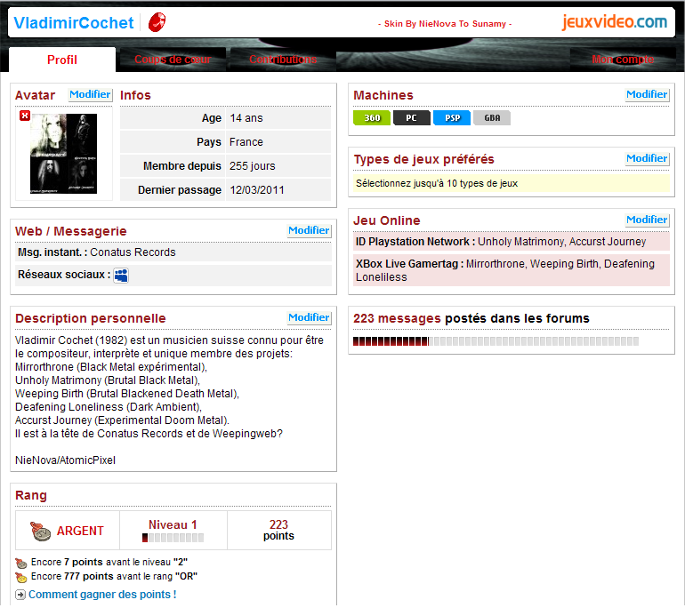Click the ARGENT rank label
This screenshot has width=685, height=616.
tap(80, 531)
